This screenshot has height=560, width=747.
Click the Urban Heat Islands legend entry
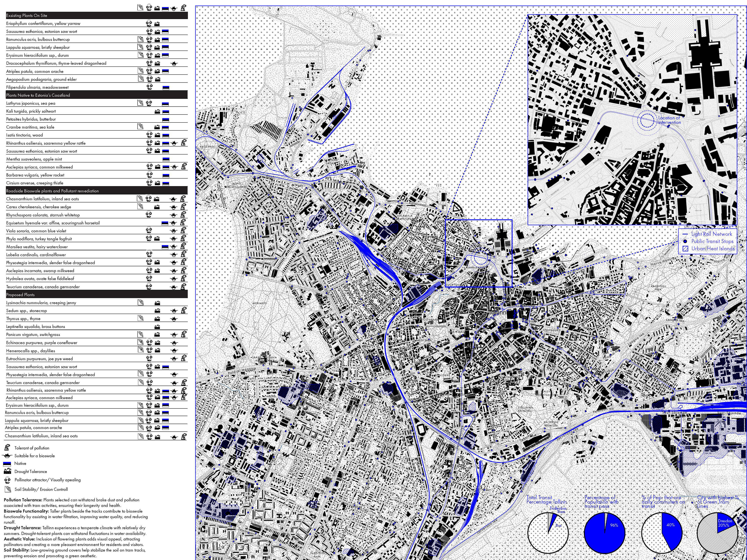[x=713, y=249]
